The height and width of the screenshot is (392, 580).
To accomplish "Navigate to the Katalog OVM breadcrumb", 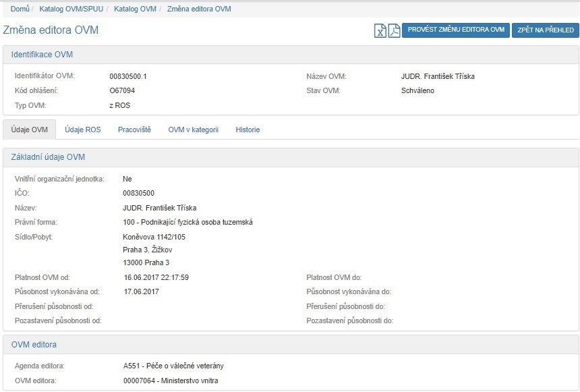I will [135, 9].
